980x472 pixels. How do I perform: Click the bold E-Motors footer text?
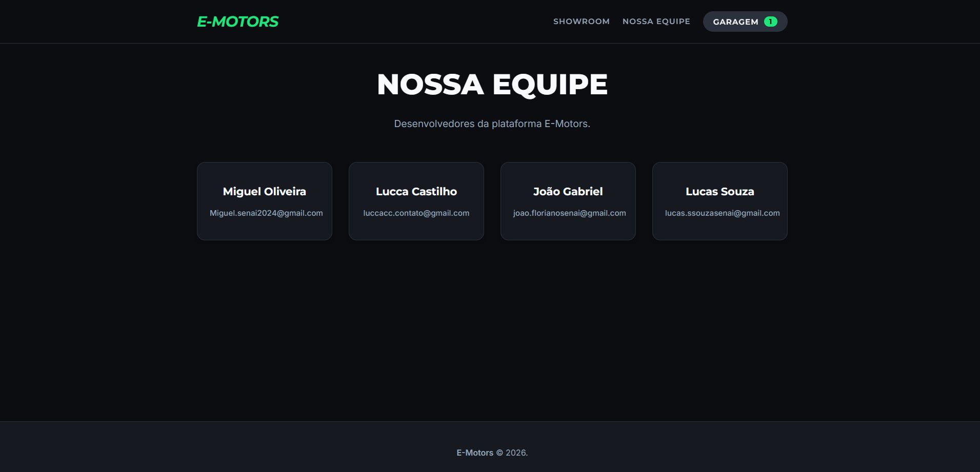tap(474, 453)
